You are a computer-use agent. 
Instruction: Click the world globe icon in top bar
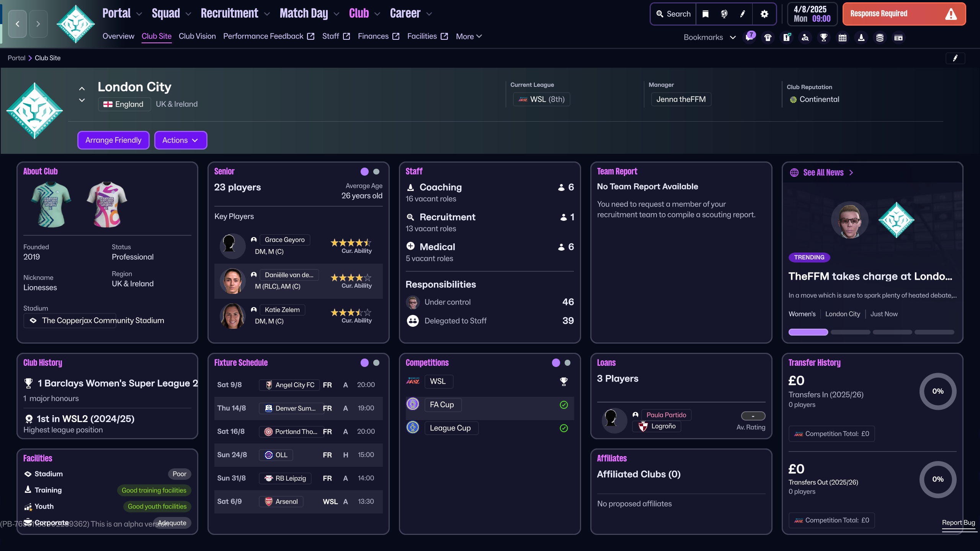click(724, 14)
